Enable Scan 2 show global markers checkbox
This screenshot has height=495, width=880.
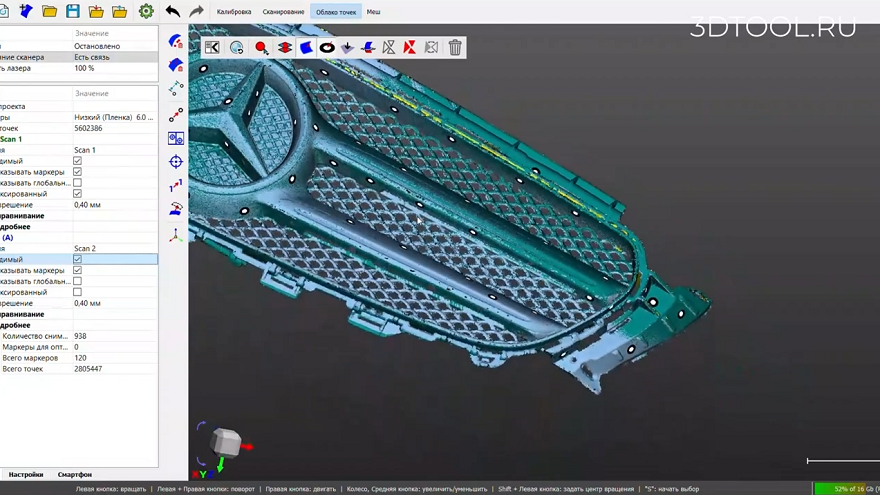coord(77,281)
